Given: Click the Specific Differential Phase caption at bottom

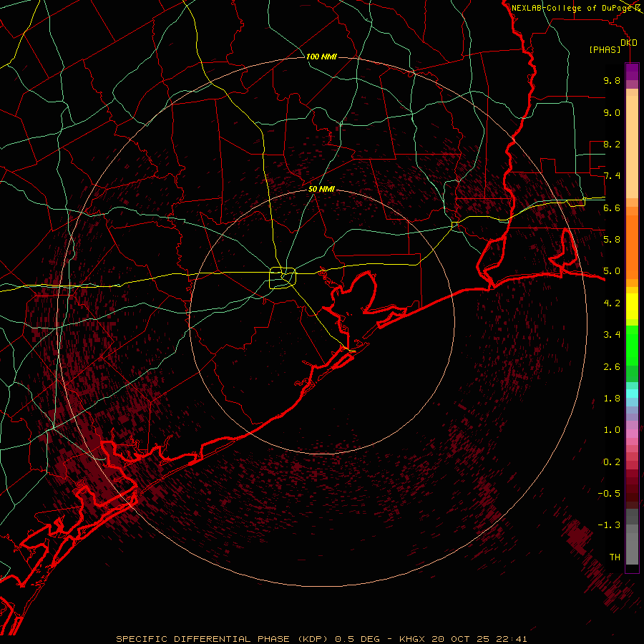Looking at the screenshot, I should (321, 639).
